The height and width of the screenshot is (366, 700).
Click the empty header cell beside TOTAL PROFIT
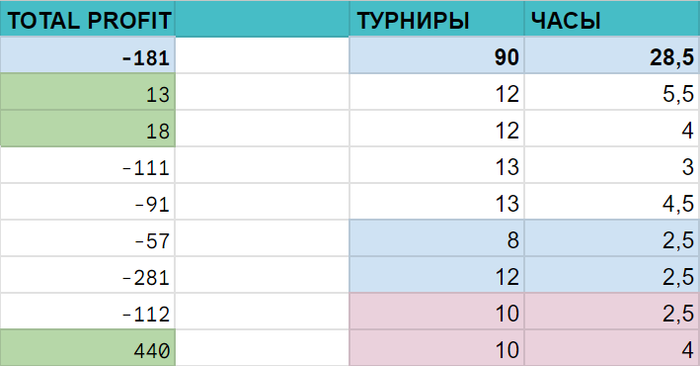click(x=262, y=19)
